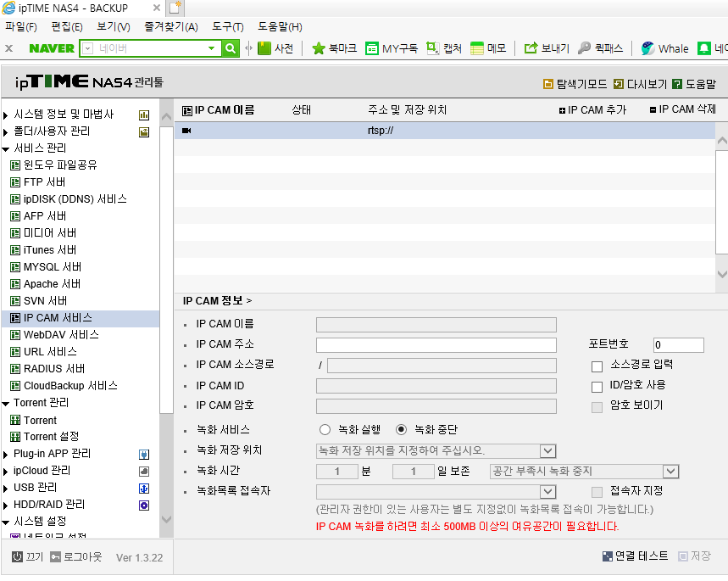728x581 pixels.
Task: Click the 포트번호 port number field
Action: pos(678,345)
